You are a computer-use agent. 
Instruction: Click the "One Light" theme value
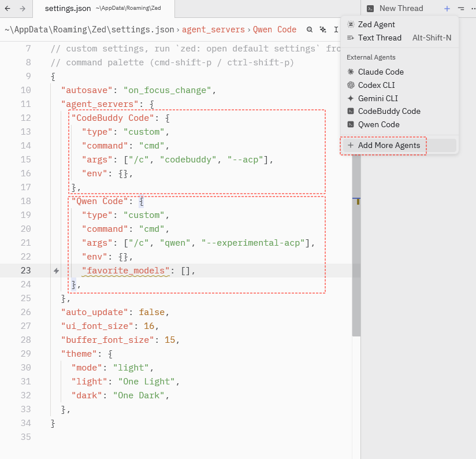pyautogui.click(x=146, y=382)
